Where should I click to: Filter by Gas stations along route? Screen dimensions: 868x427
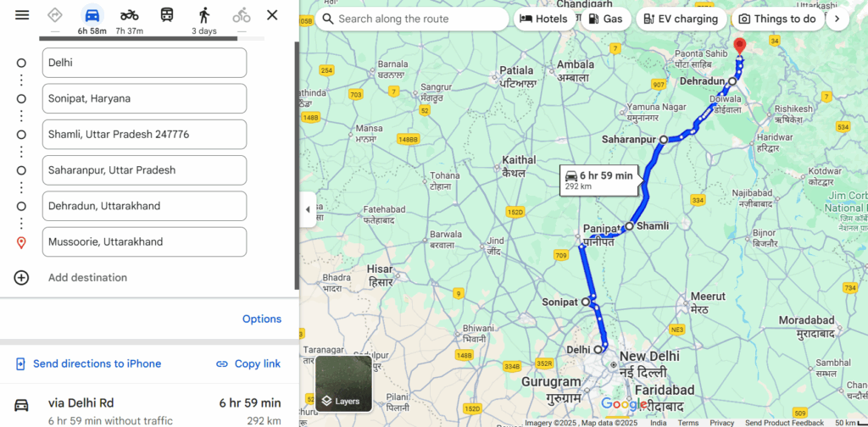[605, 19]
